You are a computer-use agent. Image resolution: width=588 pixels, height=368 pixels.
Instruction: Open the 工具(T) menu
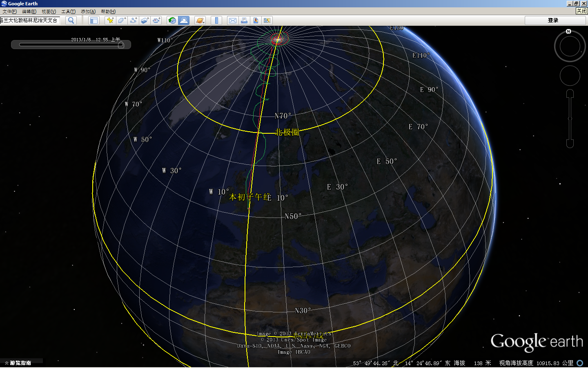coord(68,11)
